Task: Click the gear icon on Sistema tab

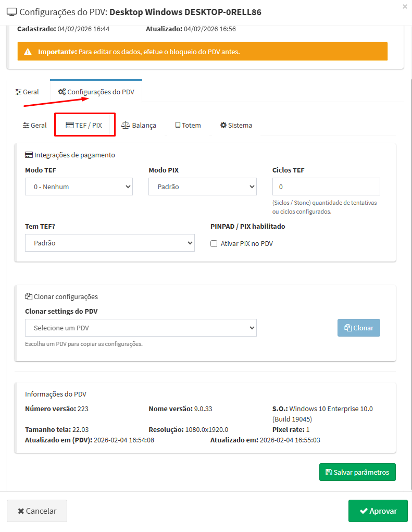Action: pos(223,125)
